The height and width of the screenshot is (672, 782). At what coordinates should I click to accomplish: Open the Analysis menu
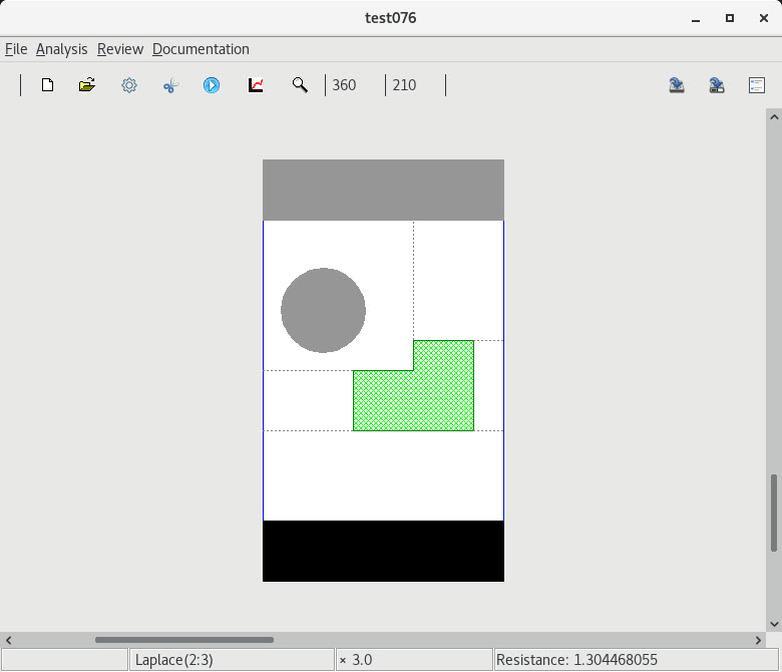click(61, 49)
